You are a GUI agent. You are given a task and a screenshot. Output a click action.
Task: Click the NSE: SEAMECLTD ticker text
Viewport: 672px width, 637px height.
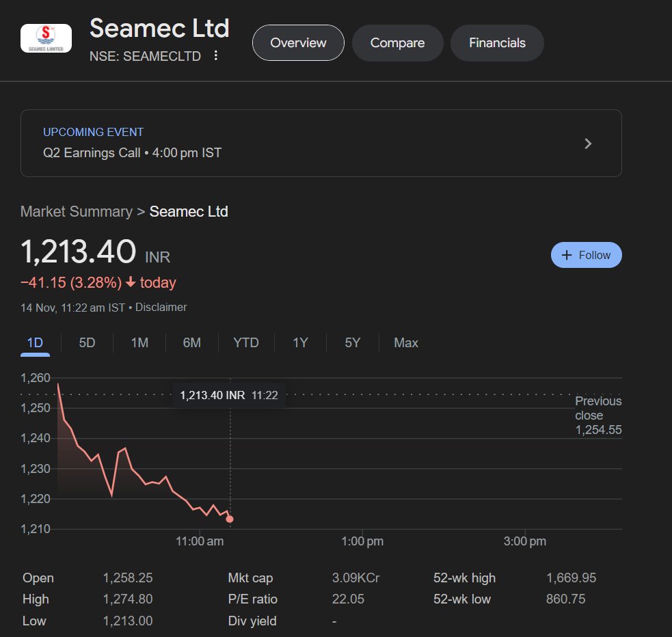pyautogui.click(x=145, y=56)
